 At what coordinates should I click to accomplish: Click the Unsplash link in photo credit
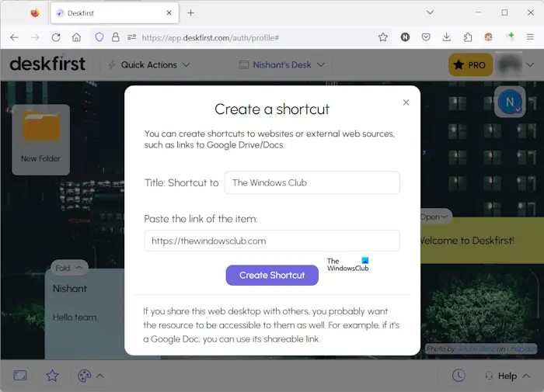click(521, 349)
